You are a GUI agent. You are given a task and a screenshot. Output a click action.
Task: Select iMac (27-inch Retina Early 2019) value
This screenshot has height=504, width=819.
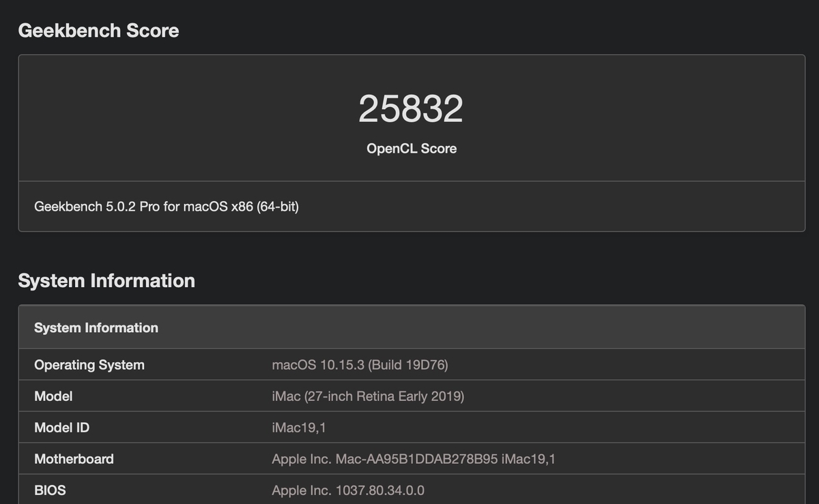pyautogui.click(x=368, y=396)
